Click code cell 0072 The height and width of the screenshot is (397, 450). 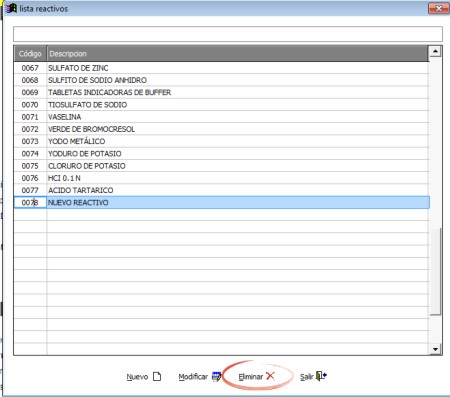pyautogui.click(x=30, y=129)
